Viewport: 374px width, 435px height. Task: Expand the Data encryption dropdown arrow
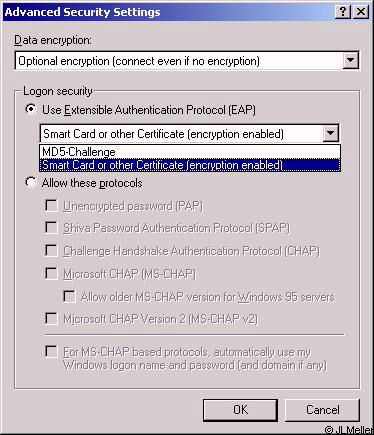[x=350, y=61]
